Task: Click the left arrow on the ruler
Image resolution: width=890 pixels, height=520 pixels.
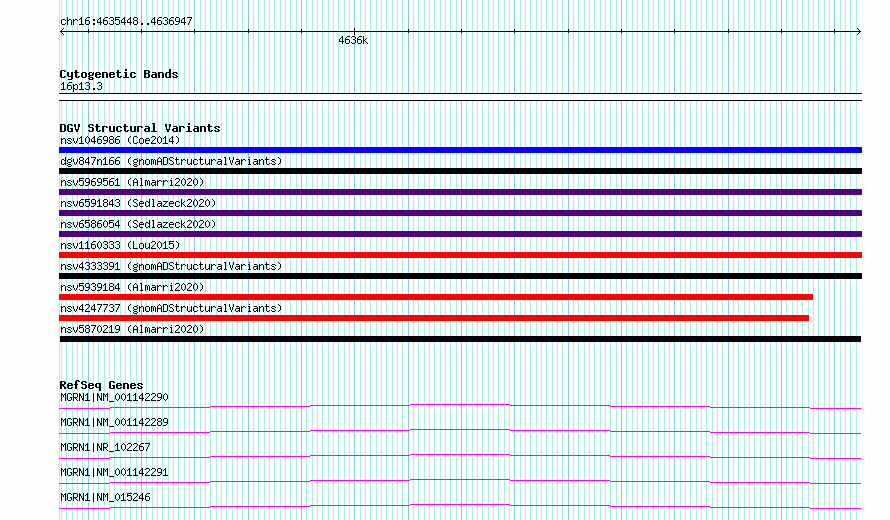Action: click(x=62, y=32)
